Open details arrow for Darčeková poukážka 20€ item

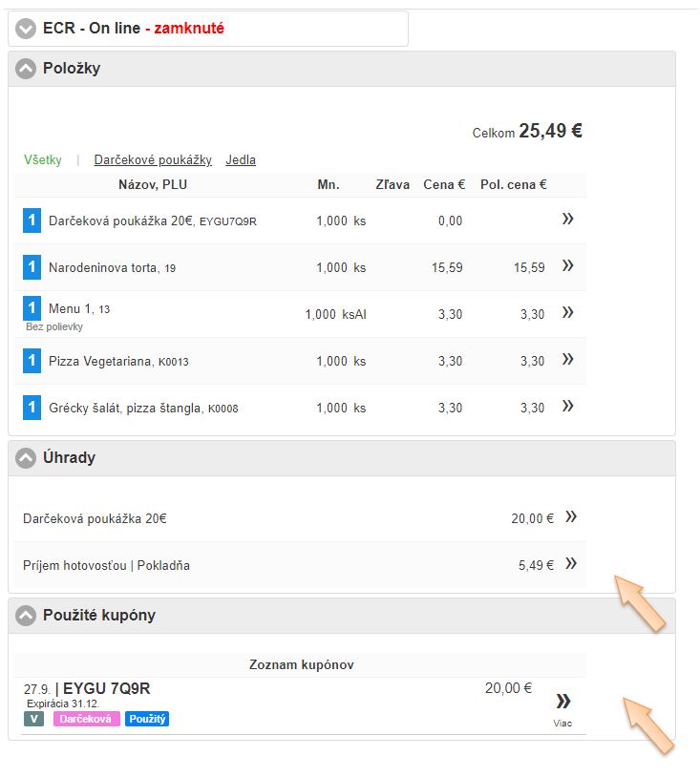coord(568,220)
